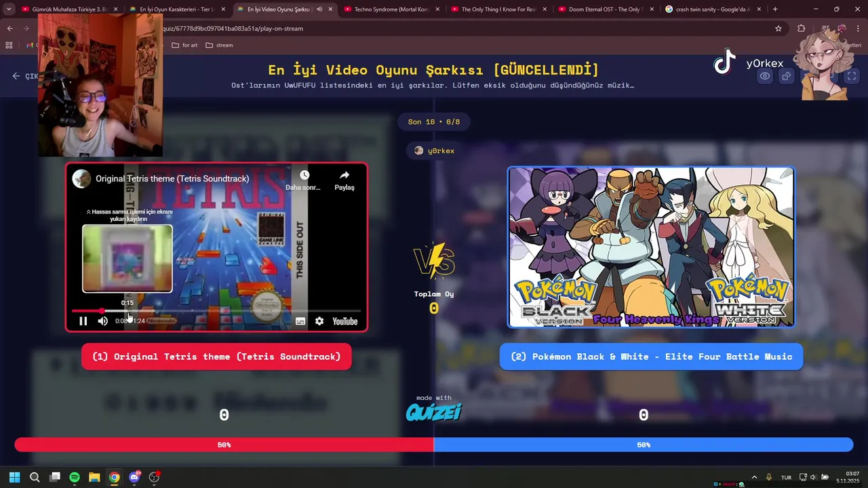
Task: Open the system volume tray icon
Action: tap(813, 477)
